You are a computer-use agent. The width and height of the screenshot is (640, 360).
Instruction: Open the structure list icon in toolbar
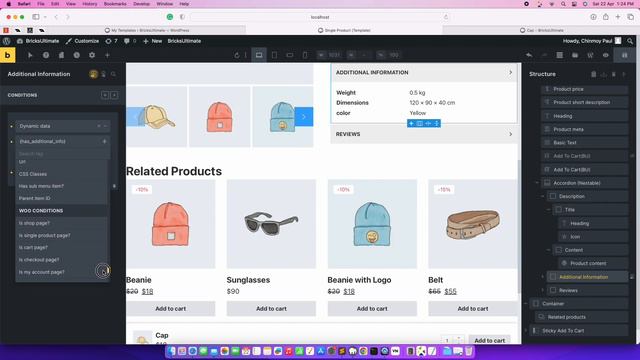[x=560, y=55]
